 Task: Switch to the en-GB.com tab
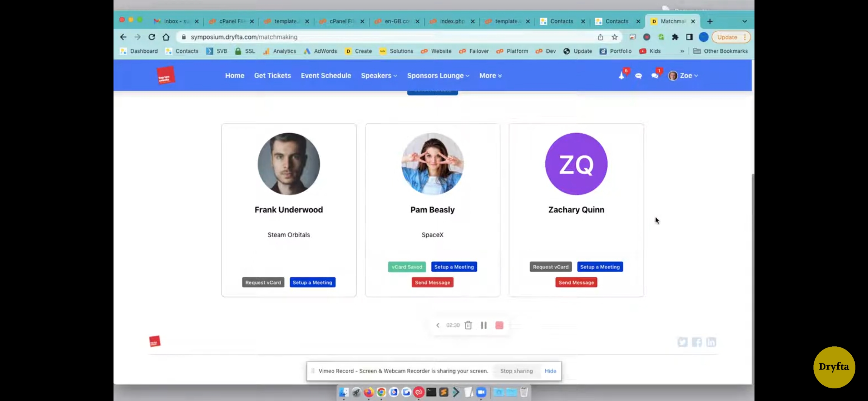tap(397, 21)
